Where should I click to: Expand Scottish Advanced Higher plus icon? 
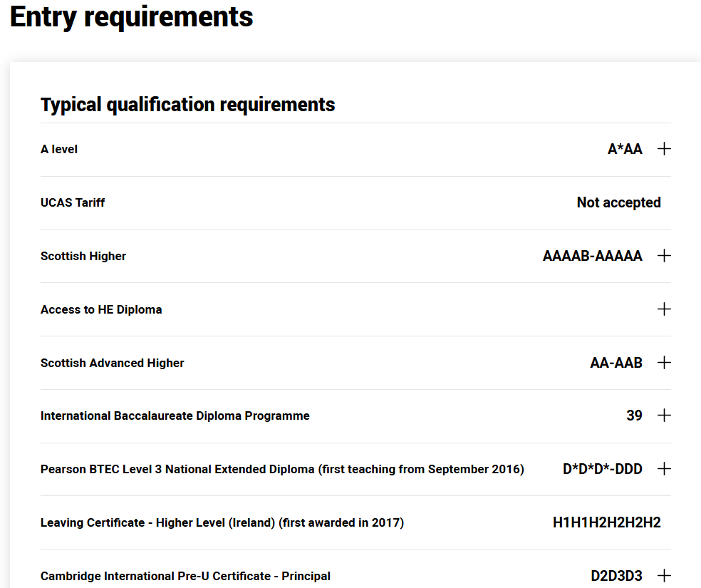click(664, 362)
